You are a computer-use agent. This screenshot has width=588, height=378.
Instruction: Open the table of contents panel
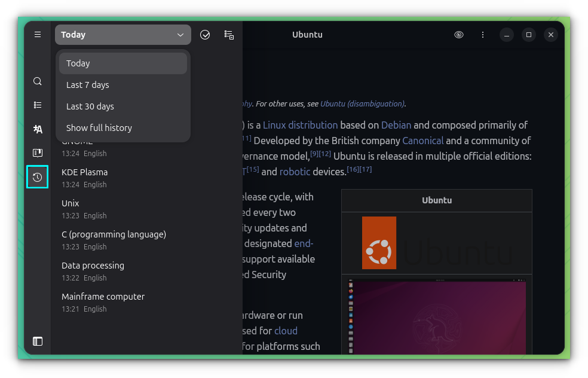tap(38, 105)
